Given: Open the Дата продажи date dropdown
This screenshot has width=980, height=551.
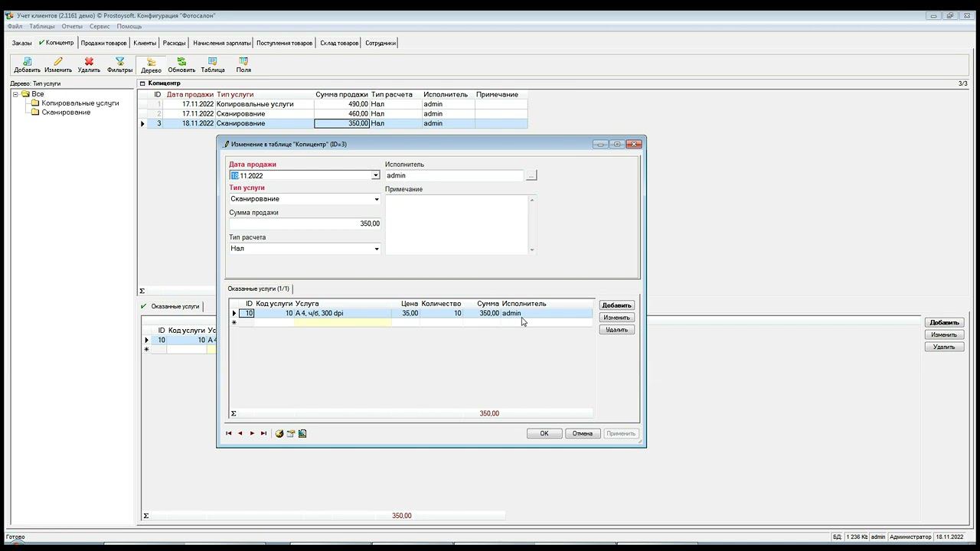Looking at the screenshot, I should (376, 175).
